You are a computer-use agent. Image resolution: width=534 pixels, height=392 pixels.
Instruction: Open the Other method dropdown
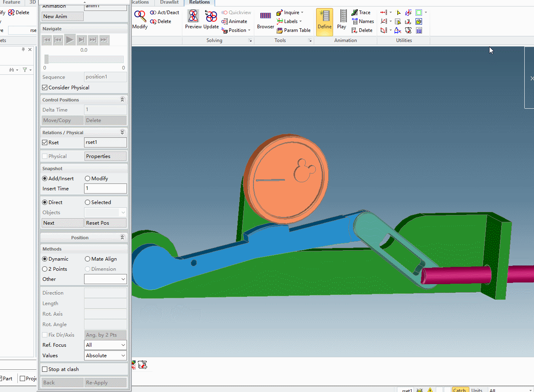(106, 279)
